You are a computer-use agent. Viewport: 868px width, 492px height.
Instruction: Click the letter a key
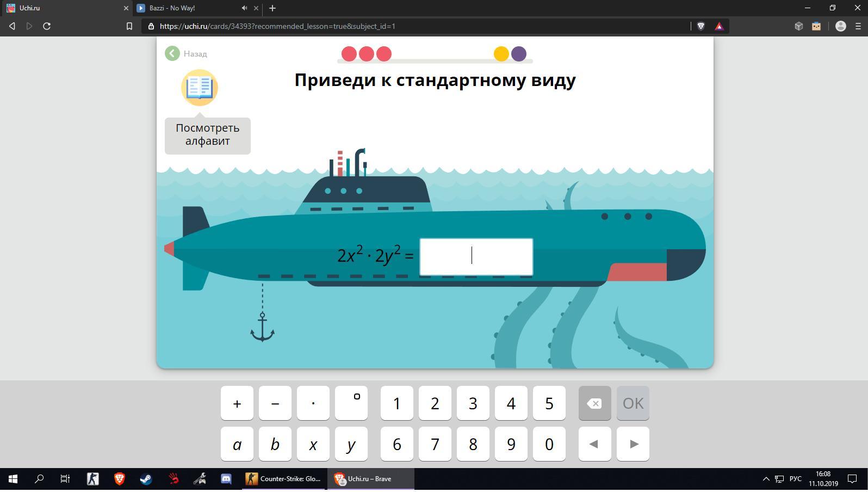point(237,444)
